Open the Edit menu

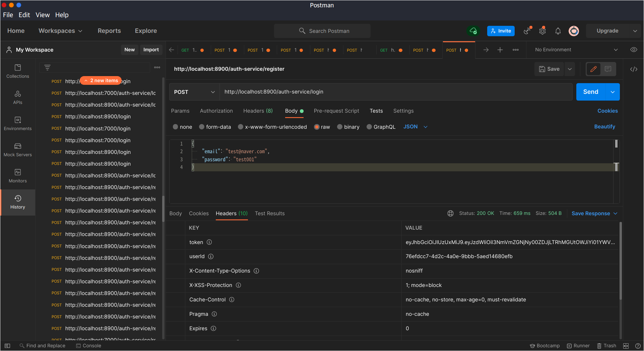coord(24,15)
